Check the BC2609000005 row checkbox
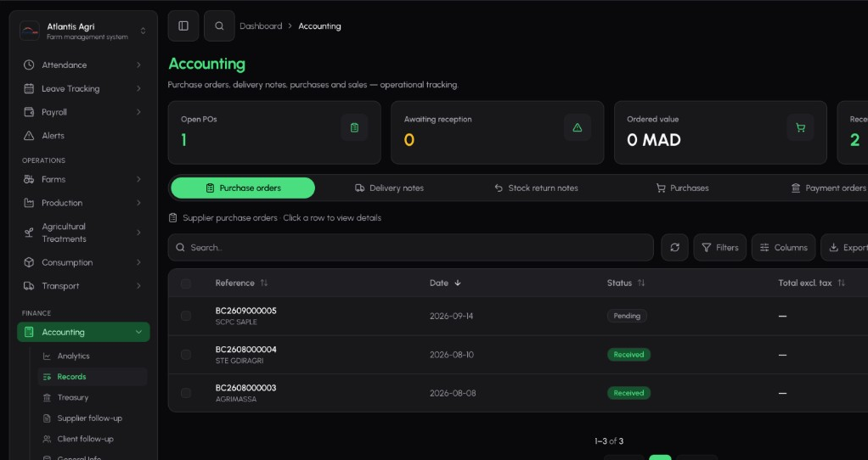This screenshot has height=460, width=868. (186, 316)
